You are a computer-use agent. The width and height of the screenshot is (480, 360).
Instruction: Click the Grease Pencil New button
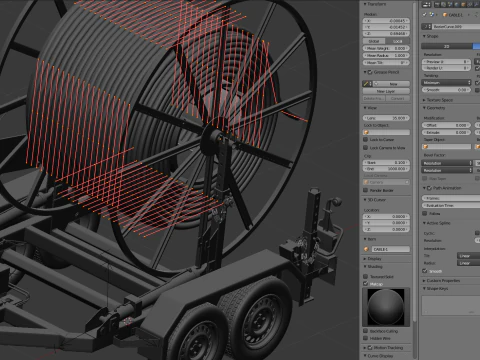point(392,84)
